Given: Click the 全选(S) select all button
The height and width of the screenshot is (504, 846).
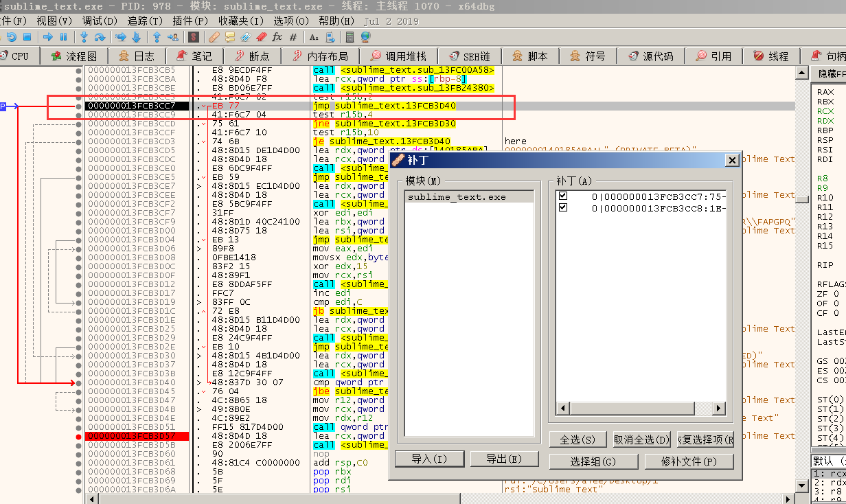Looking at the screenshot, I should 577,439.
